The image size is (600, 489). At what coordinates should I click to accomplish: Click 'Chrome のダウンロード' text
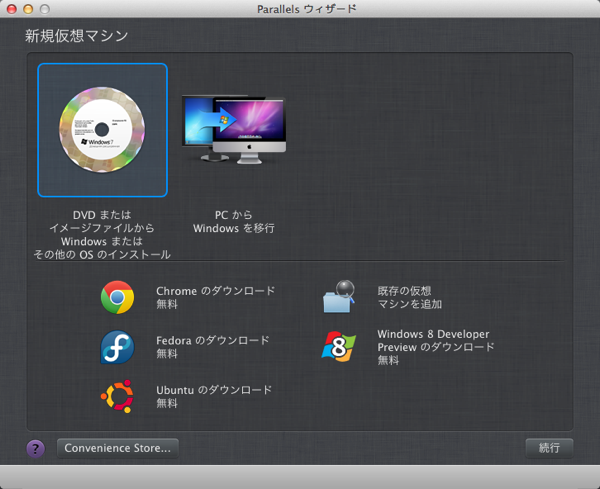point(215,291)
